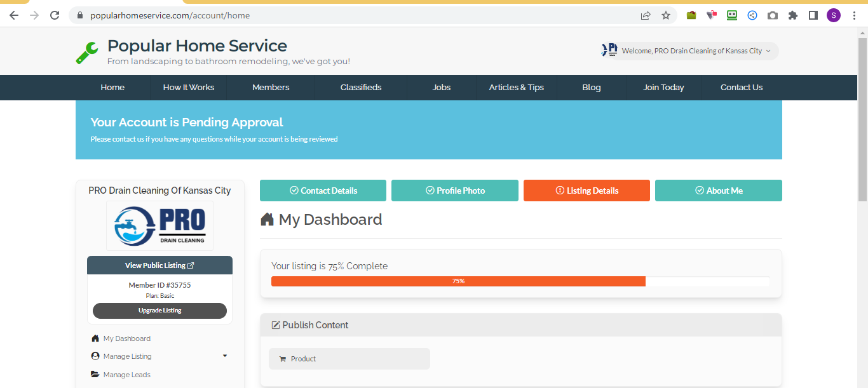The height and width of the screenshot is (388, 868).
Task: Click the small avatar in the welcome menu
Action: pos(609,50)
